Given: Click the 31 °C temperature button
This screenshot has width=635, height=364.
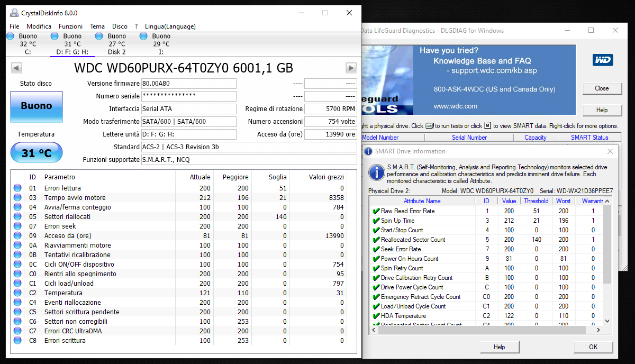Looking at the screenshot, I should tap(37, 153).
